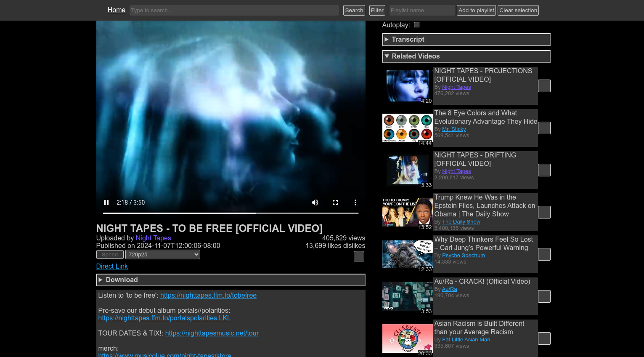Open the Direct Link
644x357 pixels.
click(112, 266)
